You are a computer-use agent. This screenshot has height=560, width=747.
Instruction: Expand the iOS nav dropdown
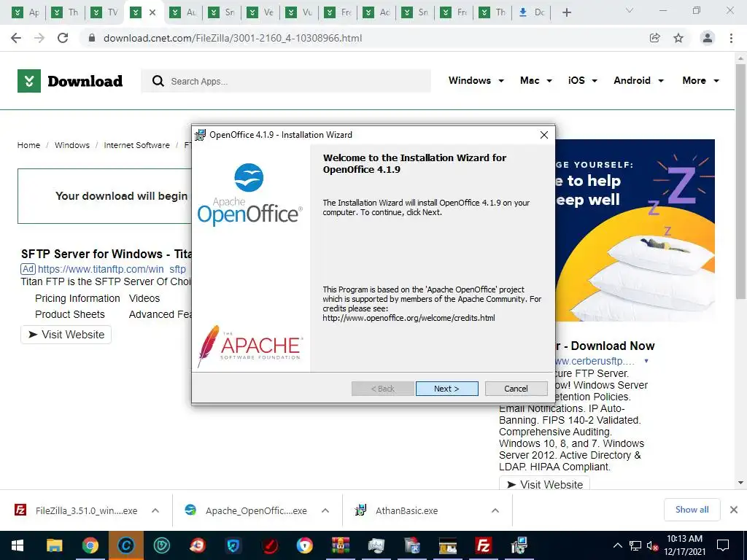point(583,80)
